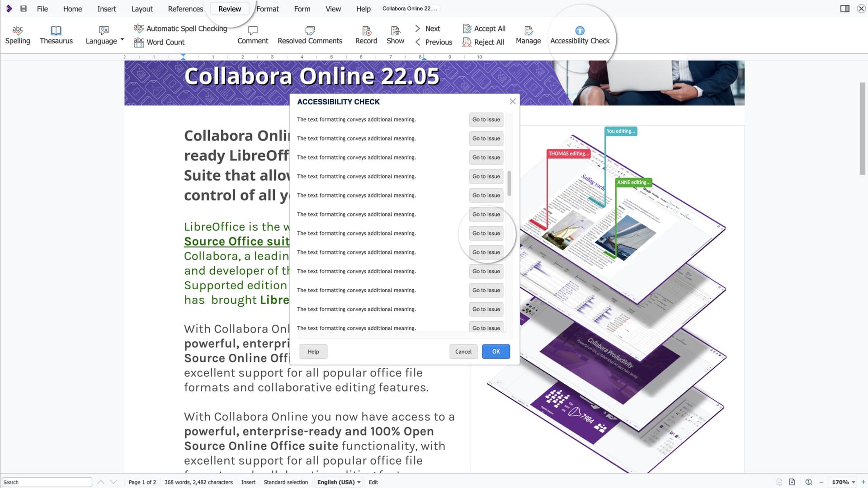Screen dimensions: 868x488
Task: Toggle Edit mode in the status bar
Action: coord(373,482)
